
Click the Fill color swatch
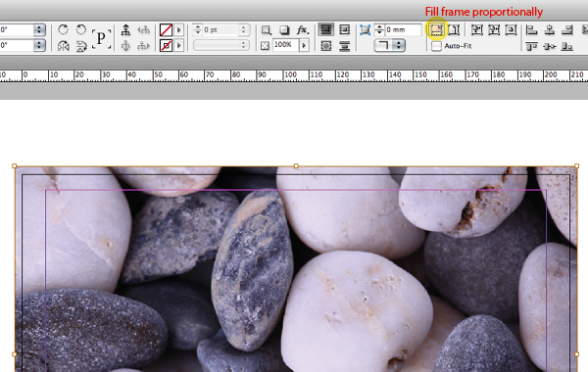coord(166,30)
